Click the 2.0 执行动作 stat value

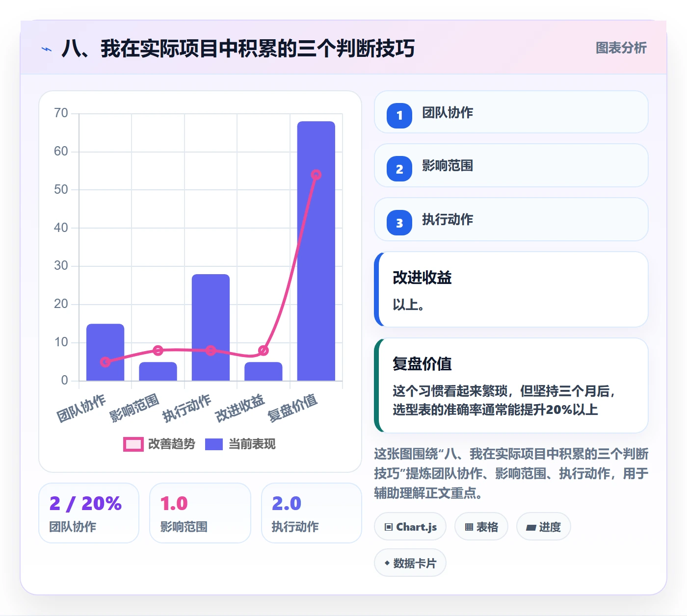pos(286,503)
